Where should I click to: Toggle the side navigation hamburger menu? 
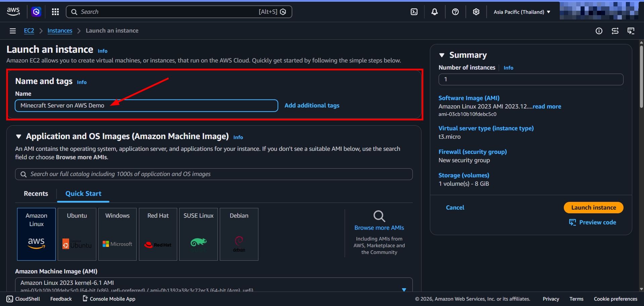tap(13, 31)
